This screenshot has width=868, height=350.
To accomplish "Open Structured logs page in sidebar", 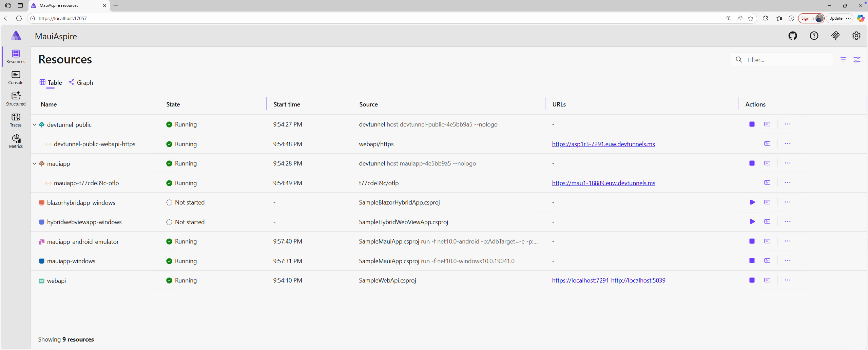I will click(x=16, y=99).
